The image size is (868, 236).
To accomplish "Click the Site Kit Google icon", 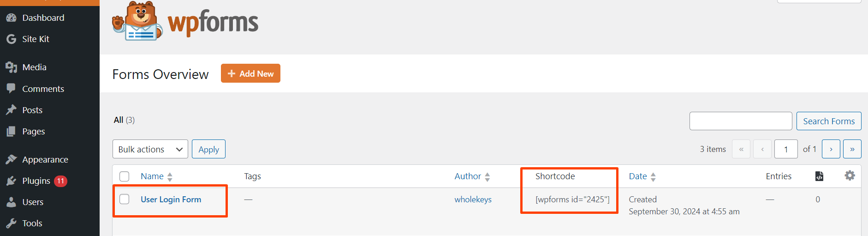I will click(x=11, y=39).
